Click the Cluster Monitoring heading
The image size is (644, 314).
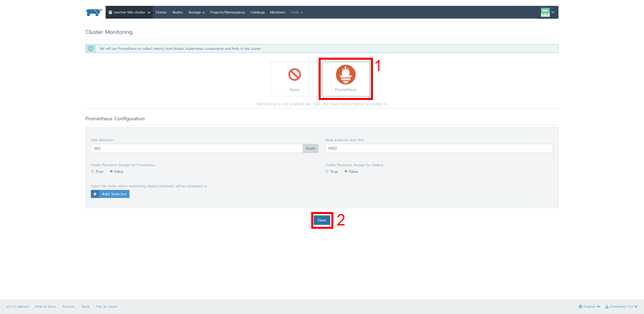tap(109, 32)
